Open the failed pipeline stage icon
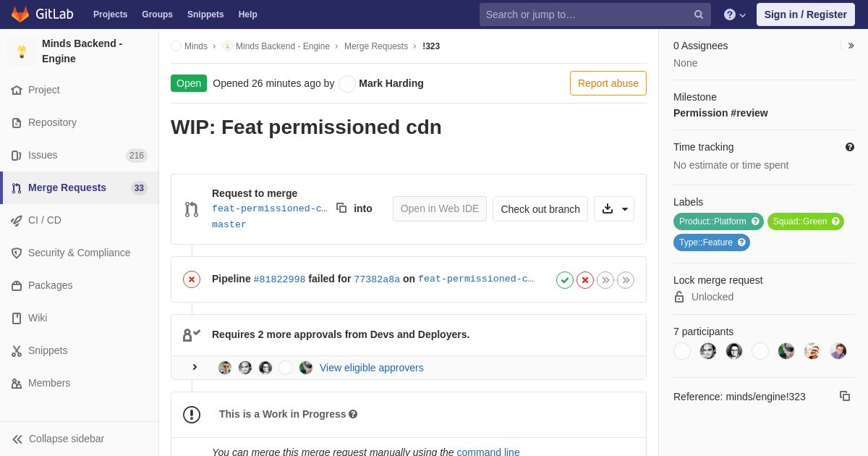 [585, 280]
